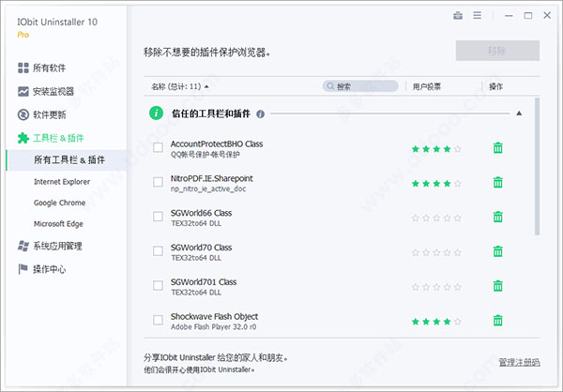The width and height of the screenshot is (563, 392).
Task: Rate SGWorld70 Class with empty stars
Action: (x=436, y=252)
